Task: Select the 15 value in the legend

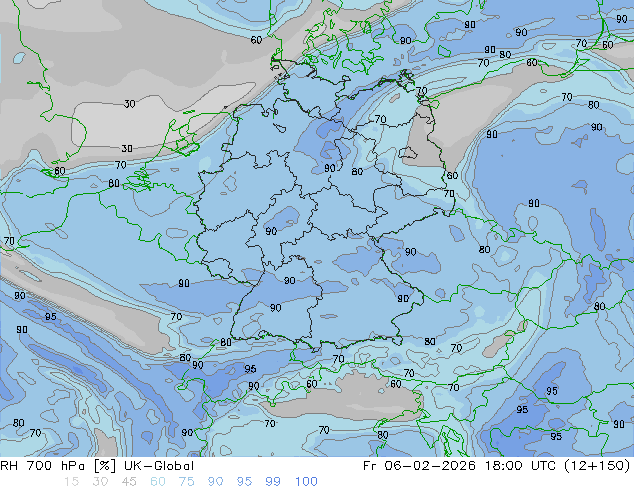Action: (x=71, y=482)
